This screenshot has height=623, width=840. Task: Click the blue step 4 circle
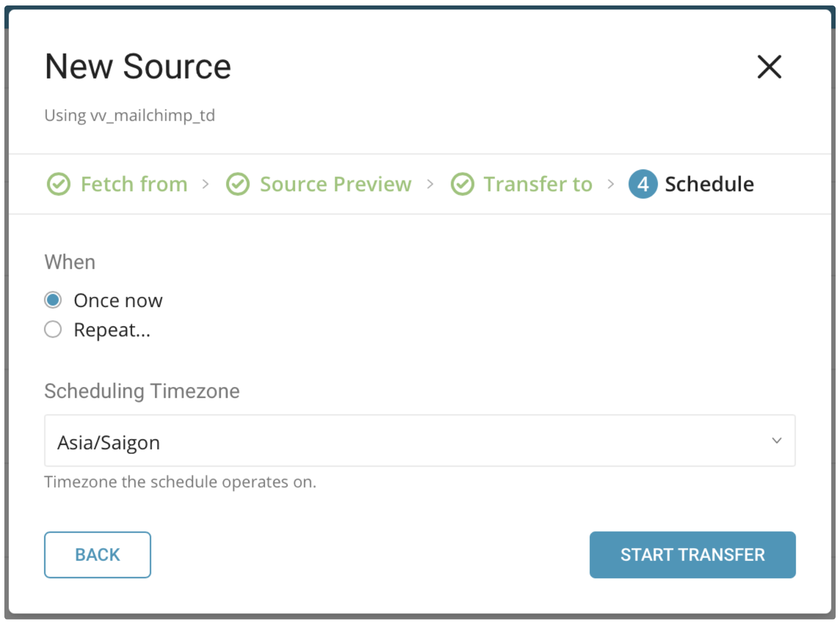pyautogui.click(x=643, y=184)
